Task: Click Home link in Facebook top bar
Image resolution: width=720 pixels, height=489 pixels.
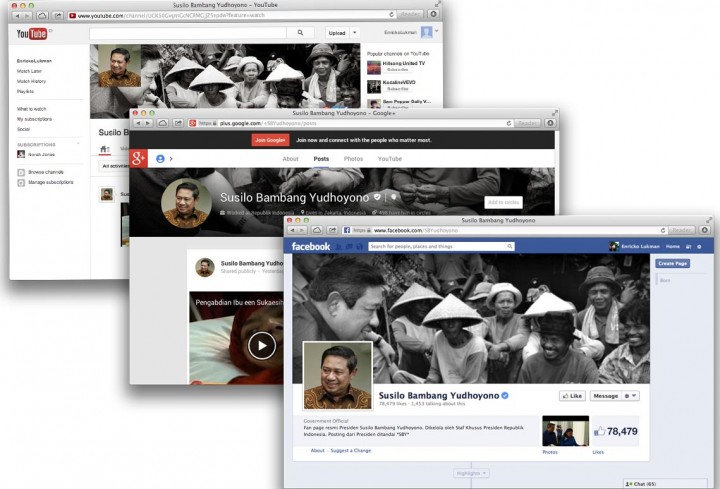Action: pos(673,247)
